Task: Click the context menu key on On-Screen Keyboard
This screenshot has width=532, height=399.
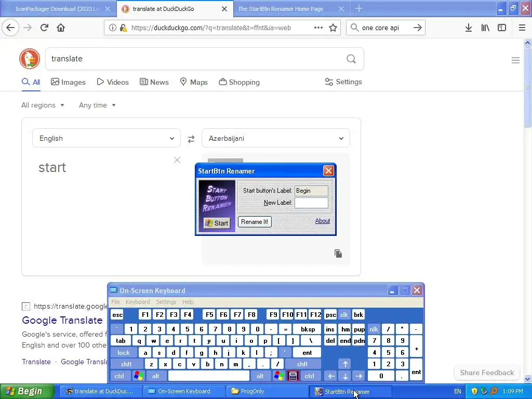Action: (x=293, y=376)
